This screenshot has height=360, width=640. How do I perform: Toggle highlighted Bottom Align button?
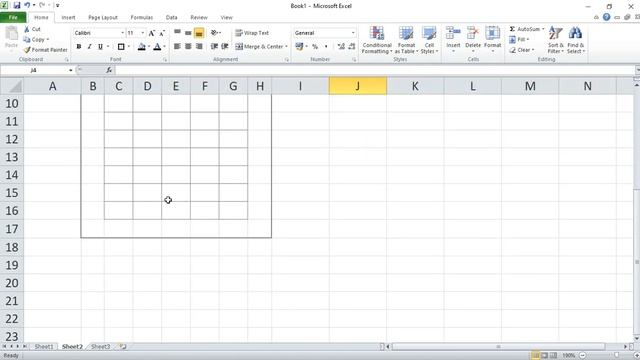tap(199, 33)
